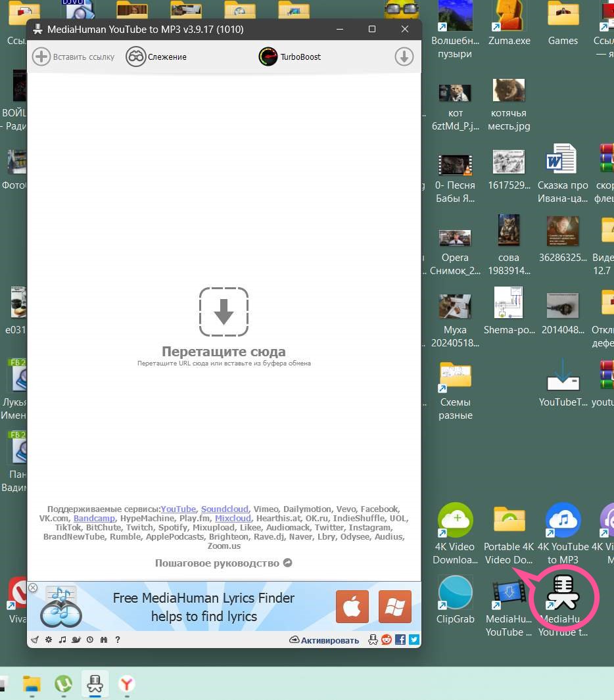Open help via question mark icon

click(118, 640)
